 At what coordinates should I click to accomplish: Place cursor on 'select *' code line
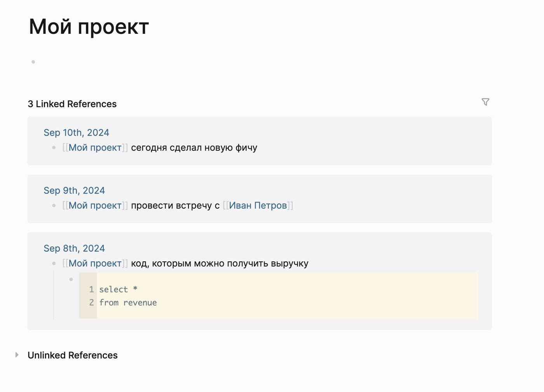pyautogui.click(x=118, y=289)
